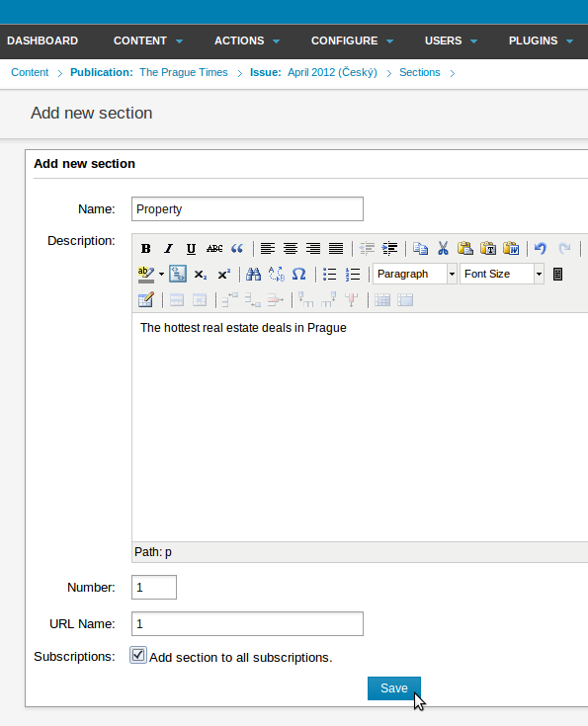Apply italic formatting to description text

tap(168, 249)
